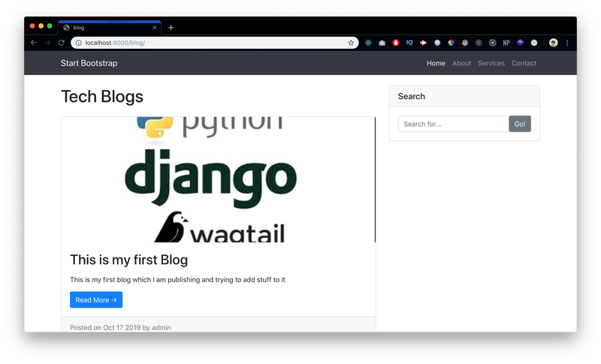
Task: Click the Read More button
Action: point(96,299)
